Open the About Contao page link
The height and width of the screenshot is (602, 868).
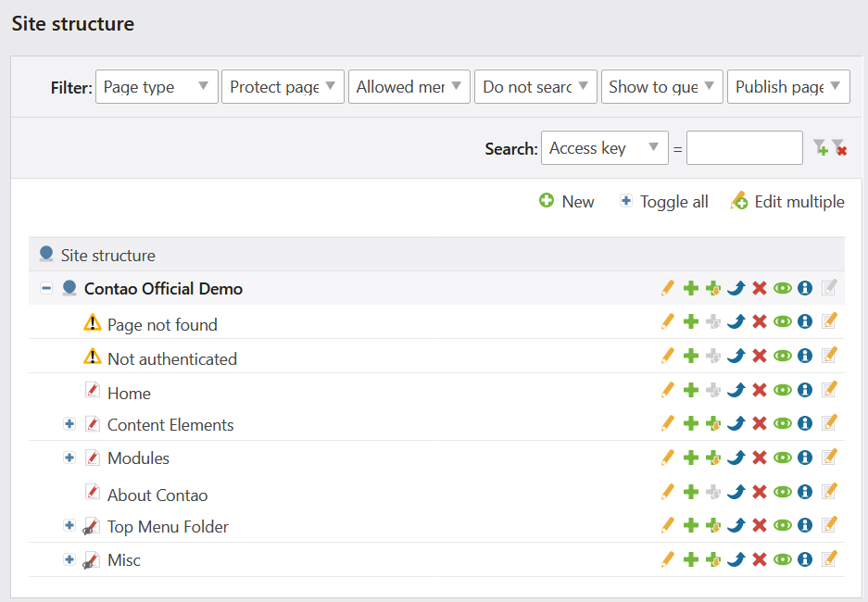pyautogui.click(x=157, y=495)
